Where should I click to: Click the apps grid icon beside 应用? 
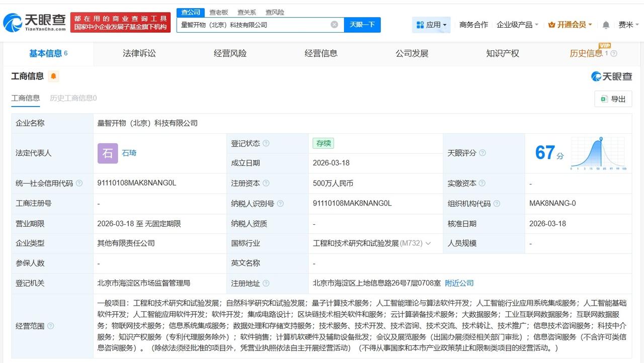pyautogui.click(x=421, y=24)
